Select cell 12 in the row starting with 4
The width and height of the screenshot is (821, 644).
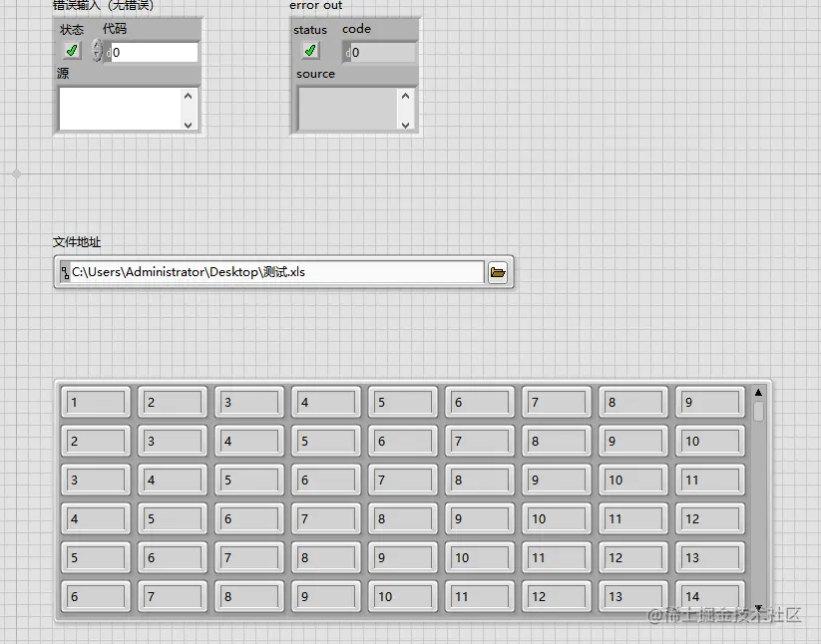(x=710, y=518)
